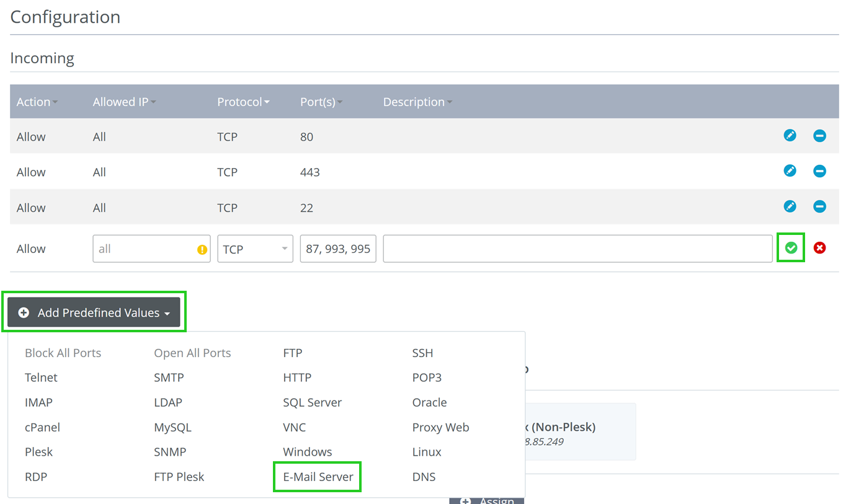Image resolution: width=851 pixels, height=504 pixels.
Task: Click the empty description input field
Action: pyautogui.click(x=577, y=248)
